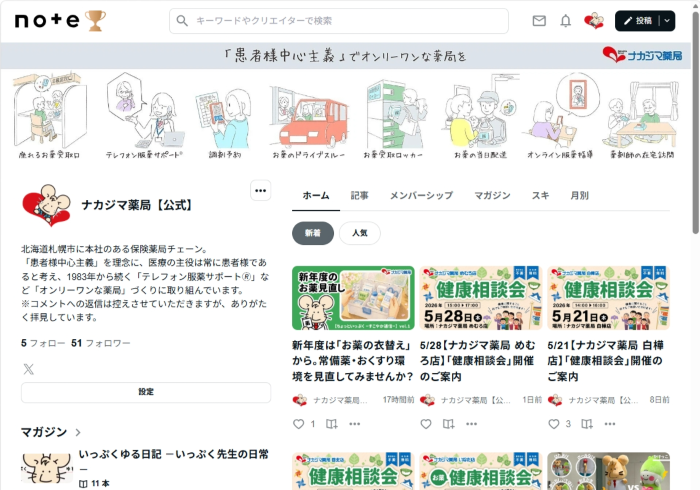
Task: Open more options on the 5/21 健康相談会 article
Action: pyautogui.click(x=610, y=424)
